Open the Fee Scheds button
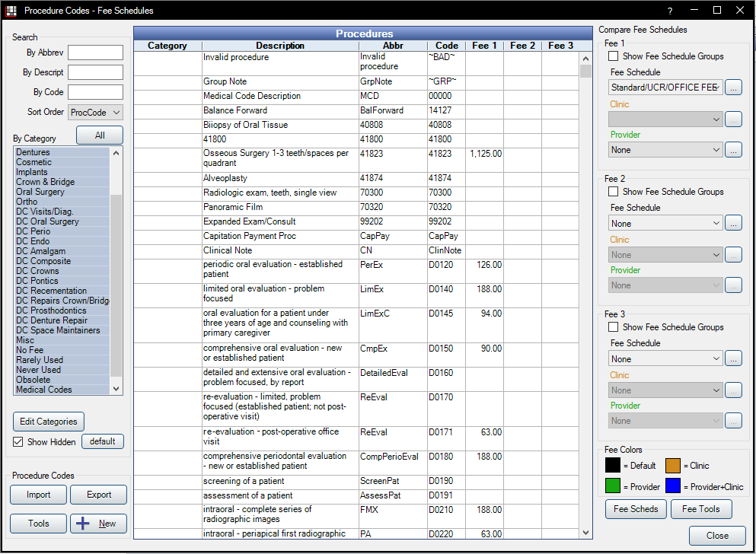 pyautogui.click(x=636, y=509)
